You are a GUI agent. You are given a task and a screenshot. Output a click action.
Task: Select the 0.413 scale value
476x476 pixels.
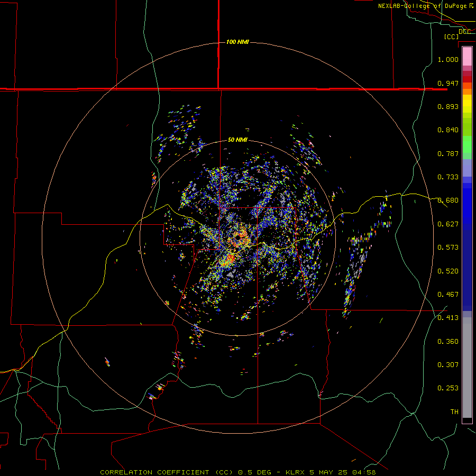[x=448, y=318]
